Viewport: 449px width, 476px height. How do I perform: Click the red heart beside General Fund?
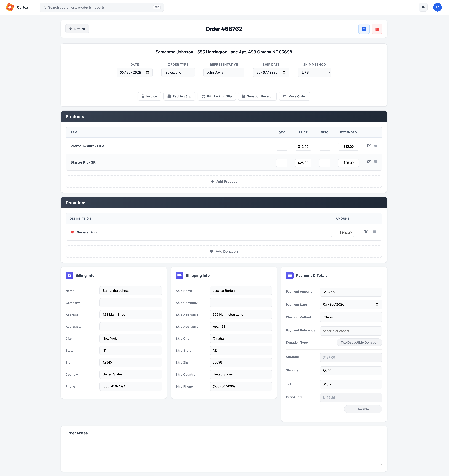pos(72,232)
